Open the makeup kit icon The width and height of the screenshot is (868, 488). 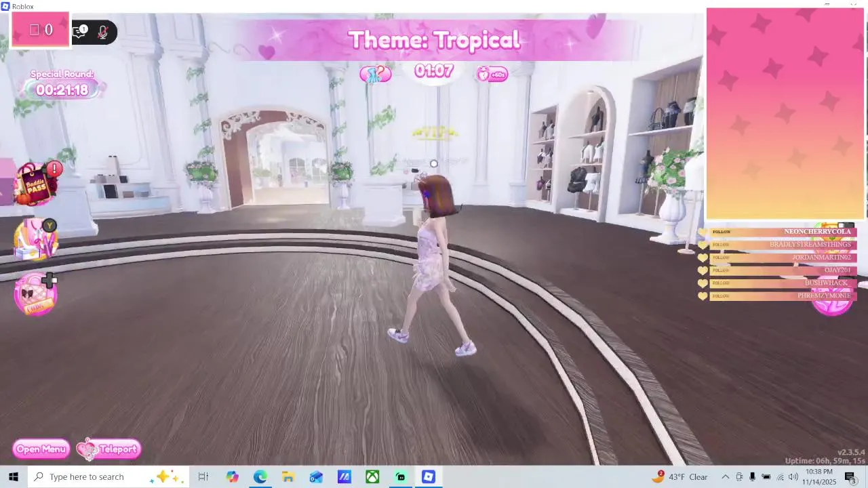[x=36, y=239]
